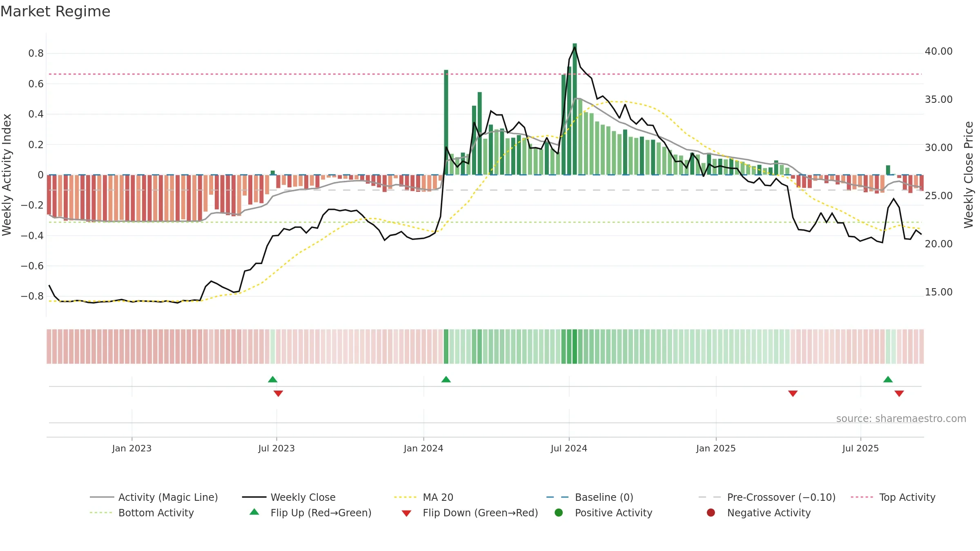The height and width of the screenshot is (551, 980).
Task: Click the green flip-up marker after Jul 2025
Action: 888,379
